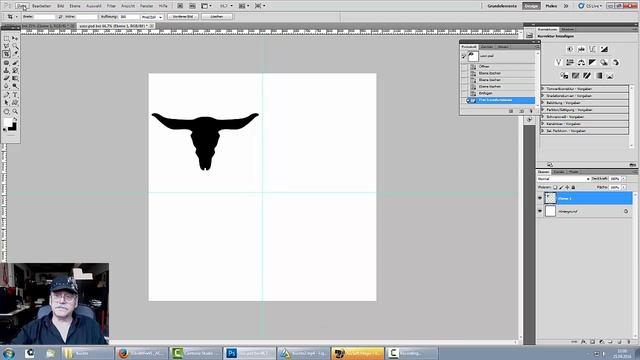Select the Lasso tool
640x360 pixels.
pyautogui.click(x=6, y=46)
